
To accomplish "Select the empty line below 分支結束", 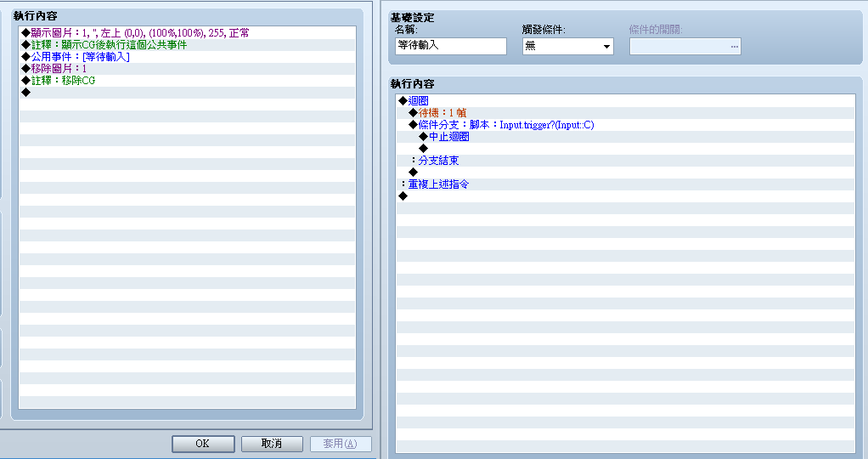I will point(626,173).
